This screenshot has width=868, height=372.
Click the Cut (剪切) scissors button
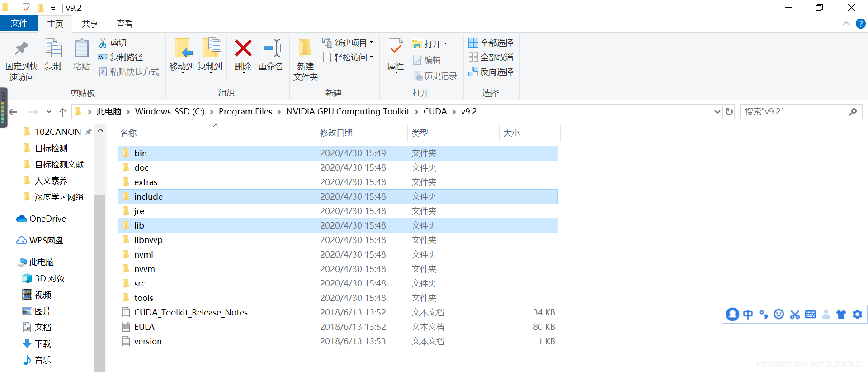pos(113,43)
